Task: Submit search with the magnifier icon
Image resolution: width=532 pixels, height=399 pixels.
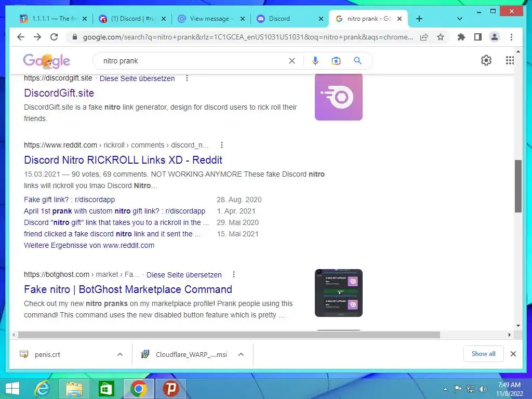Action: (357, 61)
